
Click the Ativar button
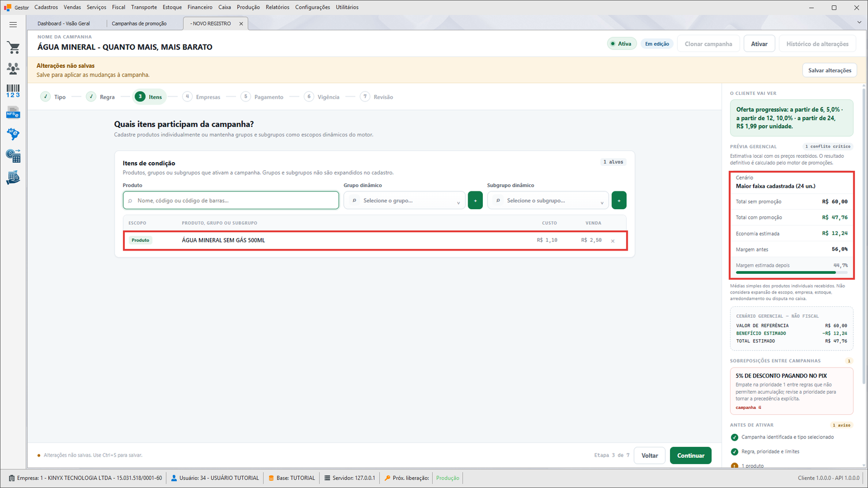coord(759,44)
